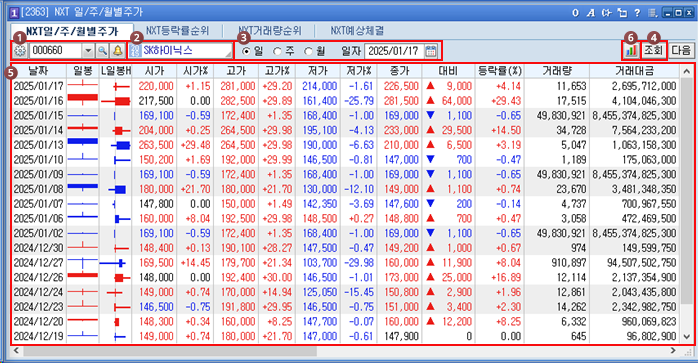Image resolution: width=698 pixels, height=363 pixels.
Task: Click the alarm bell icon
Action: tap(117, 51)
